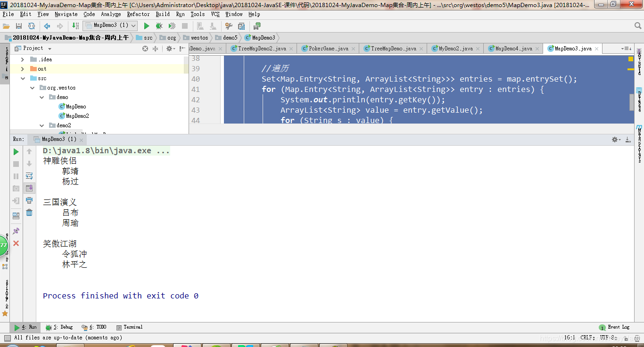Click the 4: Run tool window button

tap(25, 327)
